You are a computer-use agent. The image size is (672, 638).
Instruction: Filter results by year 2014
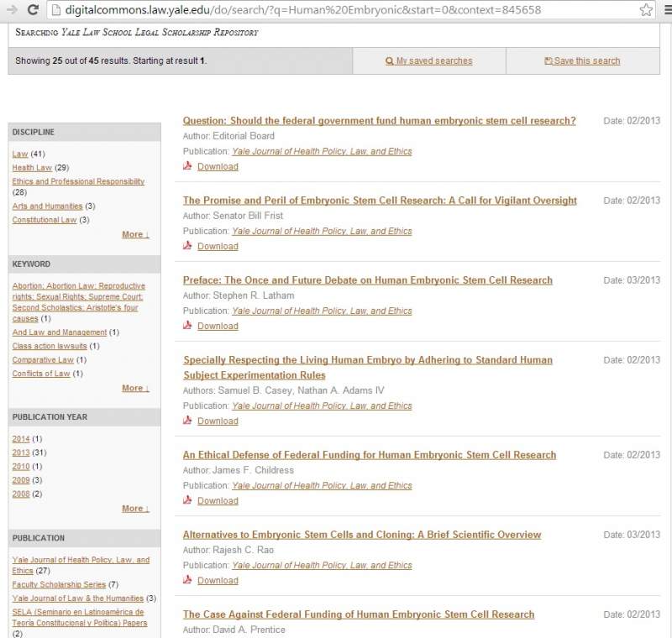(x=20, y=439)
